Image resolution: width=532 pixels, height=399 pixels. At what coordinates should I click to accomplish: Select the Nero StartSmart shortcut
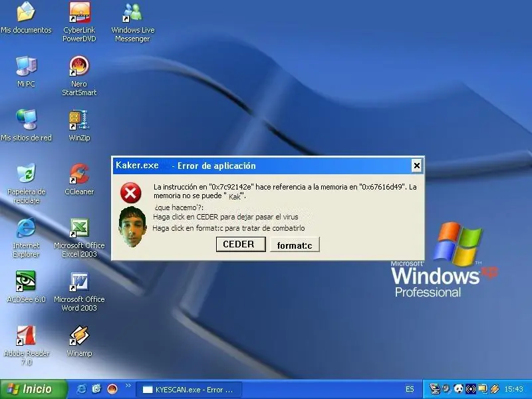79,76
